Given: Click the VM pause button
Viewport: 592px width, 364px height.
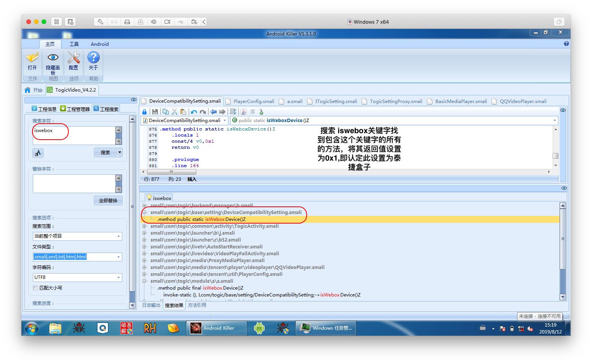Looking at the screenshot, I should [57, 22].
